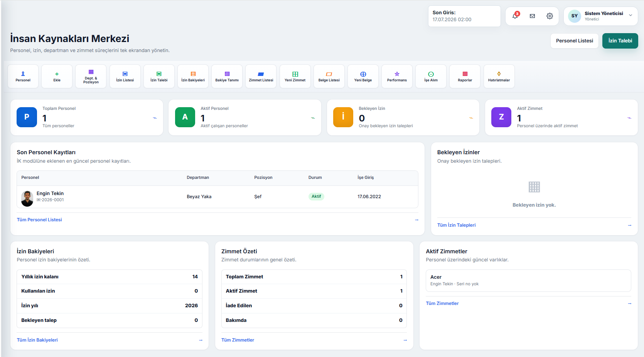Open the Yeni Belge shortcut
The width and height of the screenshot is (644, 357).
point(363,76)
